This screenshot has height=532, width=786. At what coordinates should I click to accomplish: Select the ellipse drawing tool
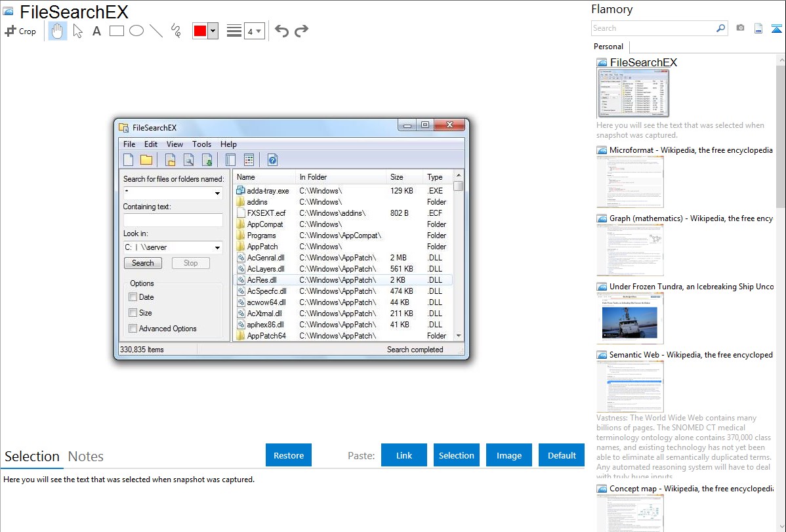136,31
